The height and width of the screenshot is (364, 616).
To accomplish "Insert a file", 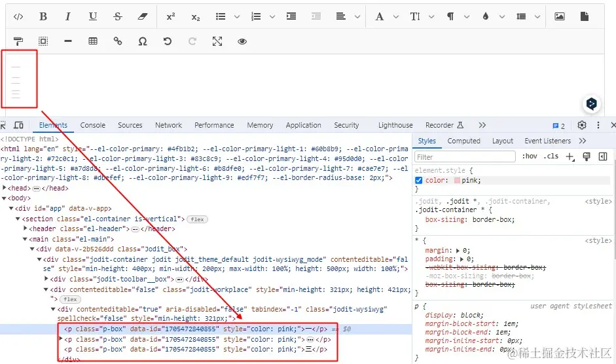I will point(584,16).
